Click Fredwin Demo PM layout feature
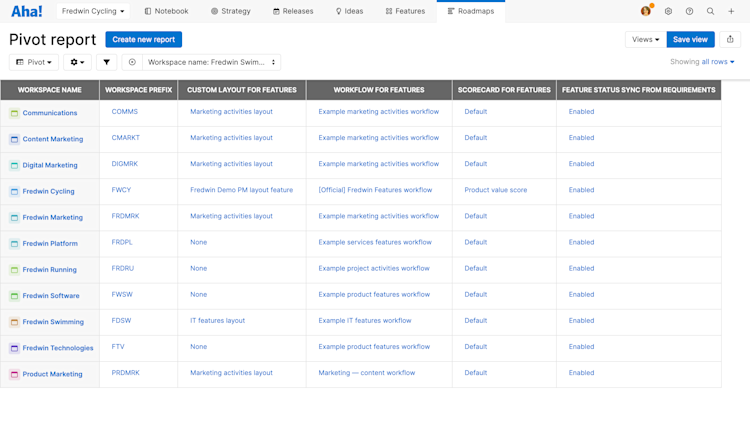Viewport: 750px width, 439px height. click(x=242, y=190)
